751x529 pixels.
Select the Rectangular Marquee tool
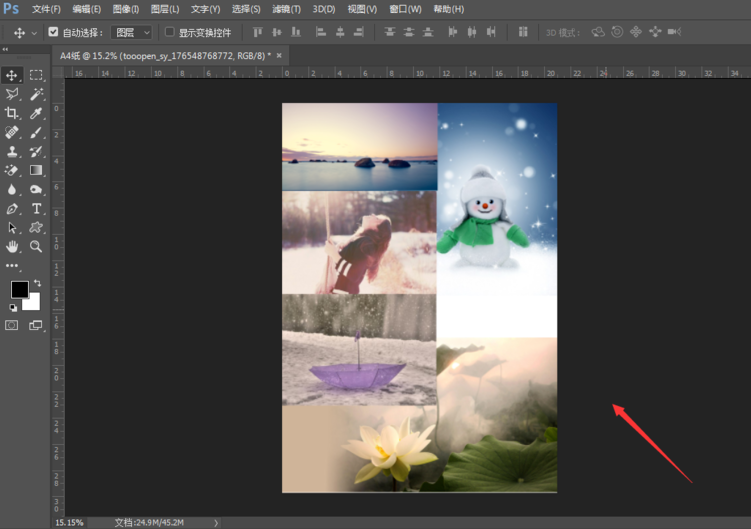(x=36, y=75)
